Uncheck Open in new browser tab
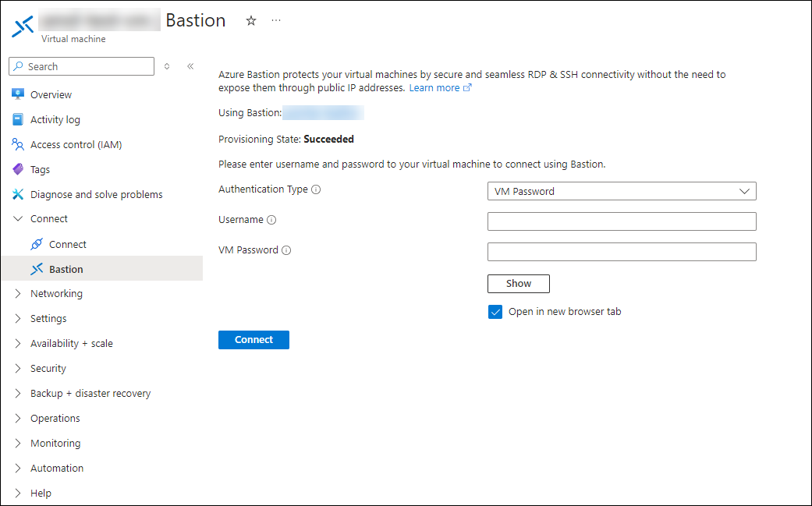The height and width of the screenshot is (506, 812). point(495,311)
